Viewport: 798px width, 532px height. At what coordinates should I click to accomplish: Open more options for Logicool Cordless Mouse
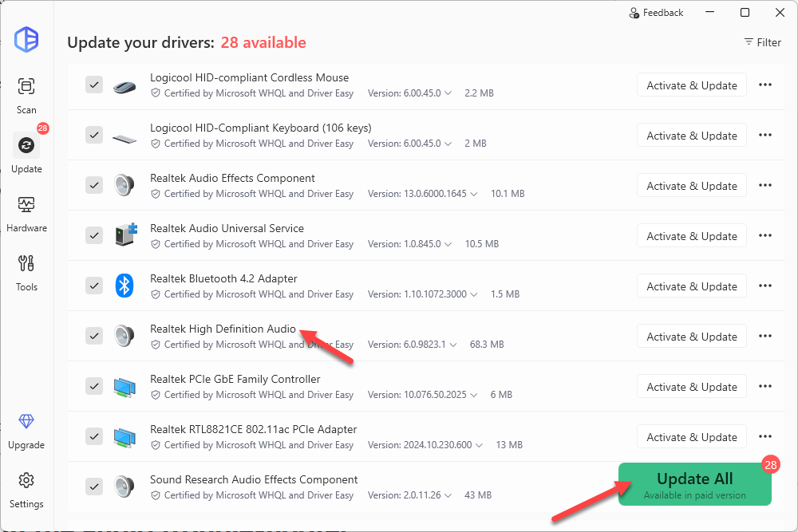tap(765, 85)
